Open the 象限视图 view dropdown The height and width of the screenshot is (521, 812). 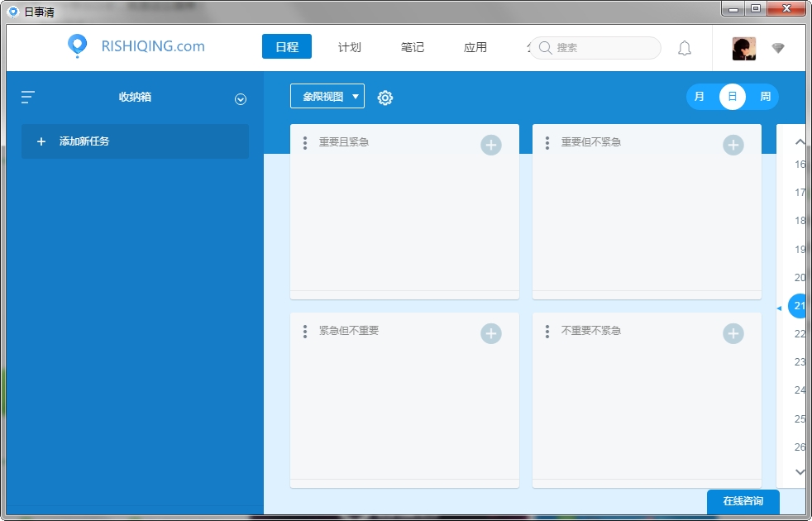coord(327,96)
